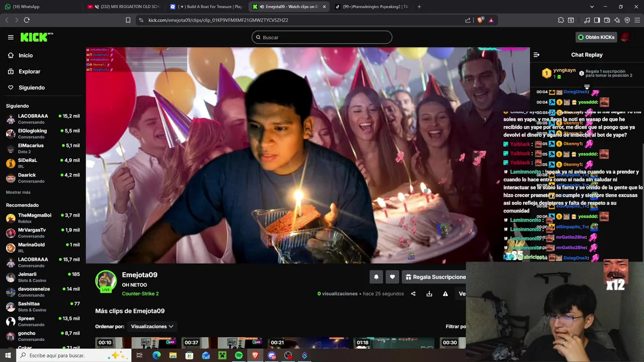644x362 pixels.
Task: Open TheMagmaBoi recommended channel
Action: coord(43,218)
